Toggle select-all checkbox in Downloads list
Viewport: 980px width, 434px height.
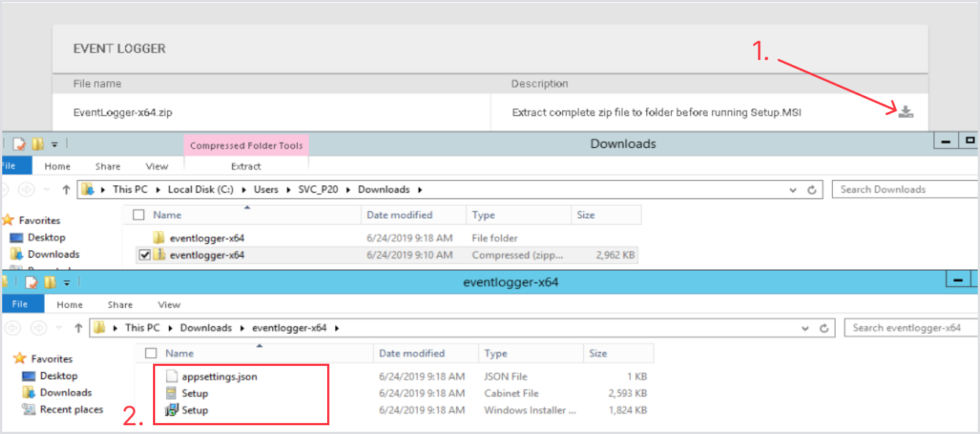pyautogui.click(x=138, y=215)
